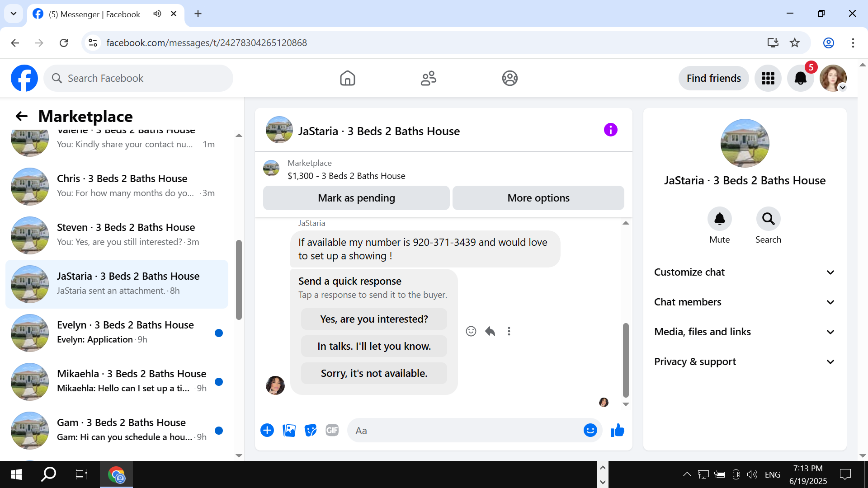Send "Yes, are you interested?" quick response

tap(374, 319)
